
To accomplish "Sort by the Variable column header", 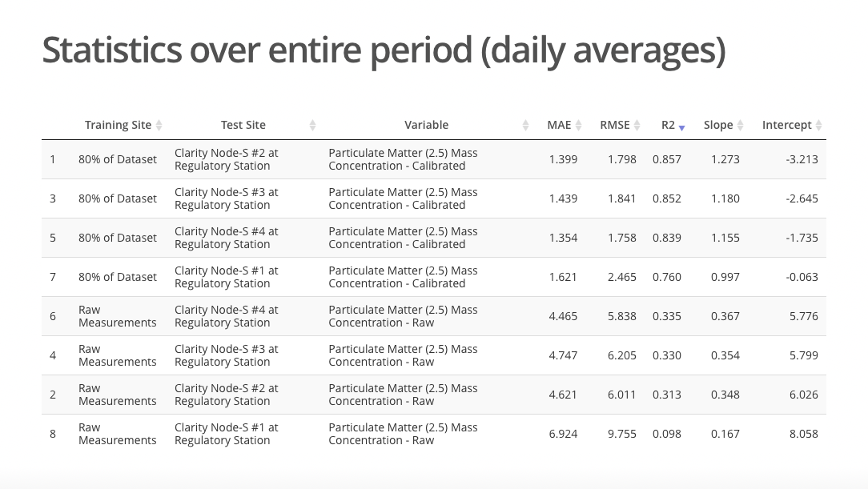I will click(426, 125).
